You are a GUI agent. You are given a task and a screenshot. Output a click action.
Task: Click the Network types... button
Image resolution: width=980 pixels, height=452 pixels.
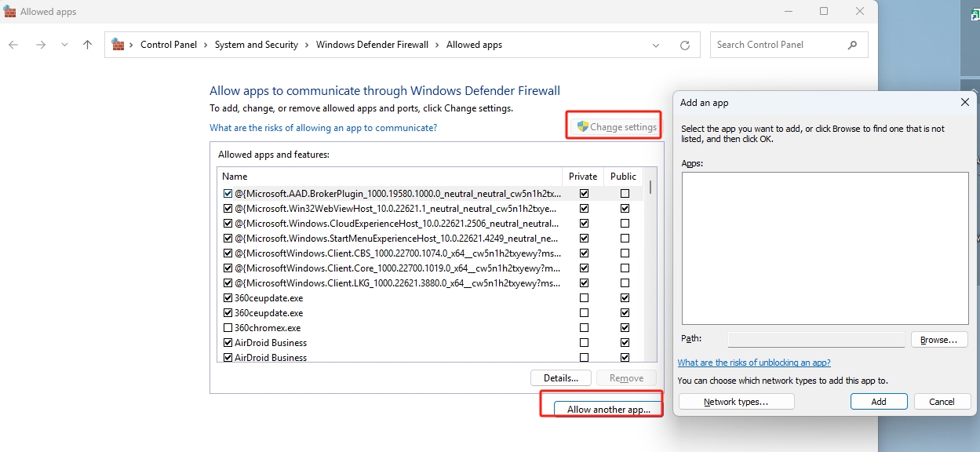(736, 402)
